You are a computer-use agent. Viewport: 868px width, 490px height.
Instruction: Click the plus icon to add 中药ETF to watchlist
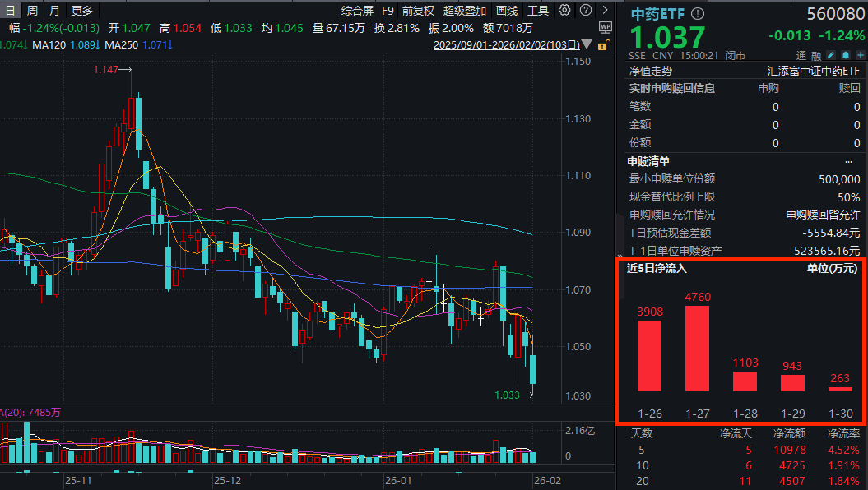tap(861, 53)
